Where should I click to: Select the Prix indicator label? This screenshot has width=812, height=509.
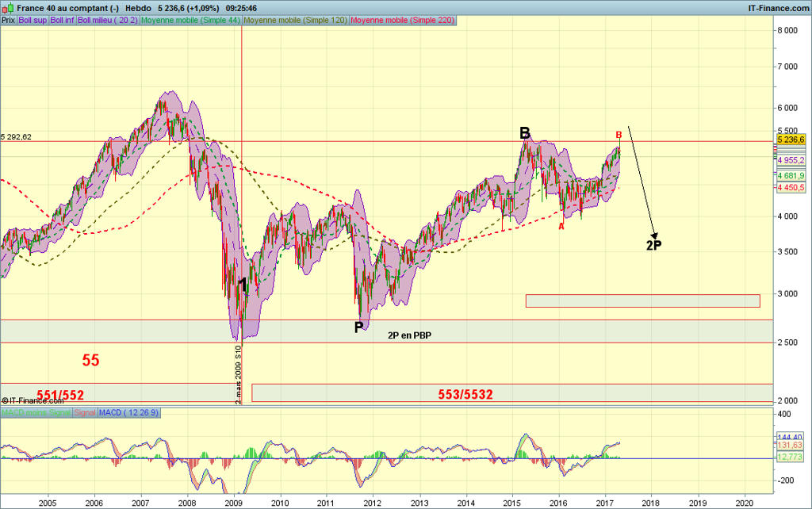point(9,20)
